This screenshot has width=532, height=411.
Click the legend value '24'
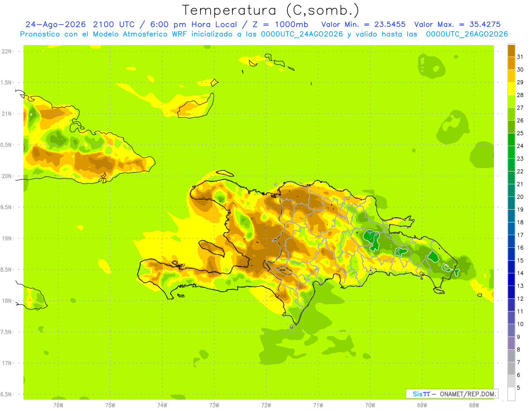[x=520, y=146]
